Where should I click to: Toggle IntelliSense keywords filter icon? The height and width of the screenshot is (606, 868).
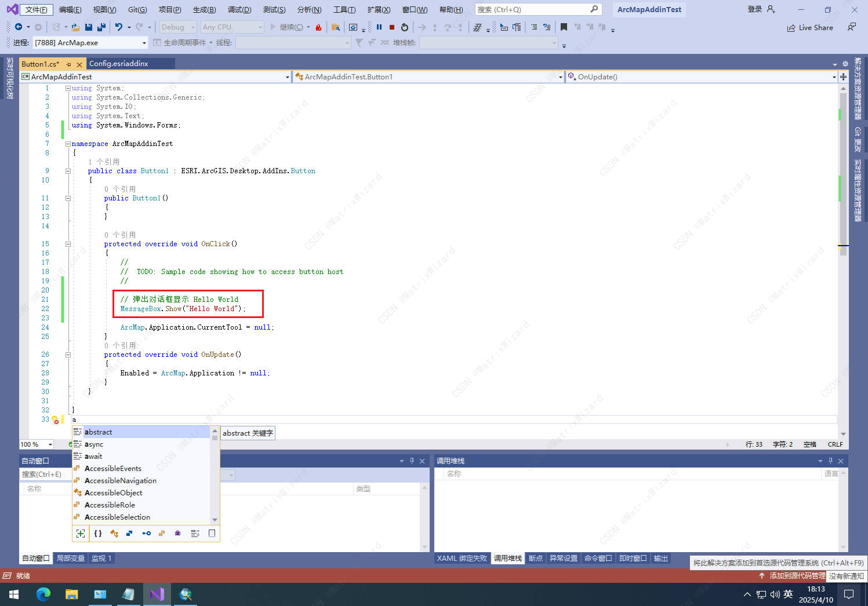(195, 533)
